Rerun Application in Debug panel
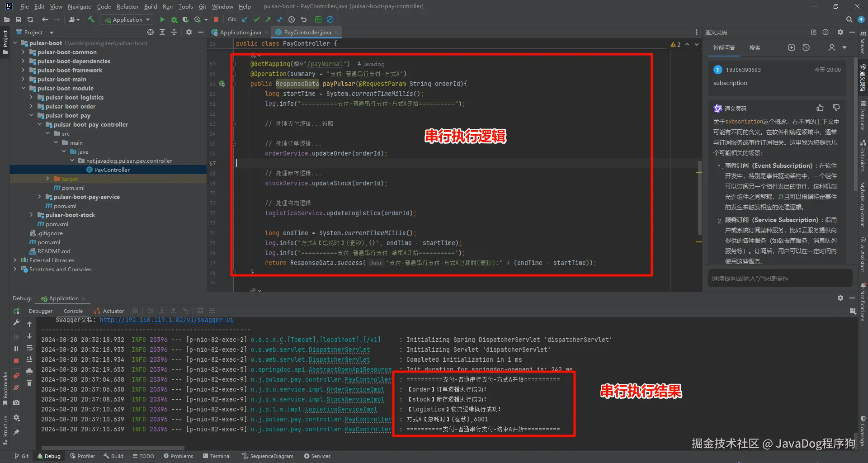868x463 pixels. pos(16,311)
